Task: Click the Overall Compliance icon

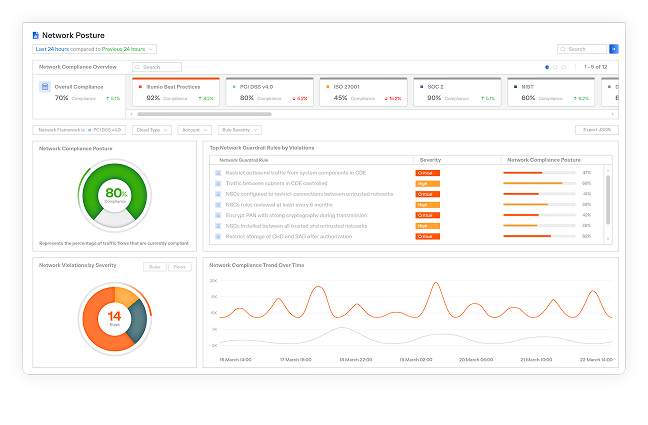Action: coord(45,87)
